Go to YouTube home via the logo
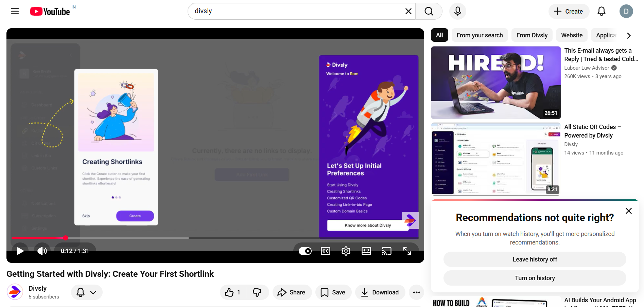Image resolution: width=644 pixels, height=307 pixels. (x=50, y=12)
